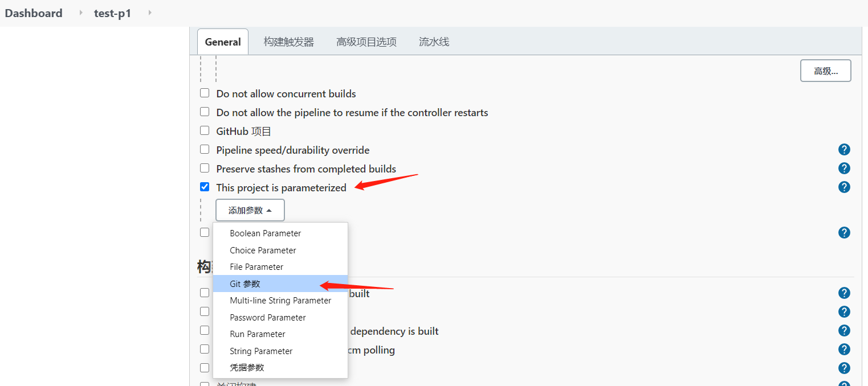This screenshot has width=868, height=386.
Task: Go to Dashboard breadcrumb link
Action: 34,13
